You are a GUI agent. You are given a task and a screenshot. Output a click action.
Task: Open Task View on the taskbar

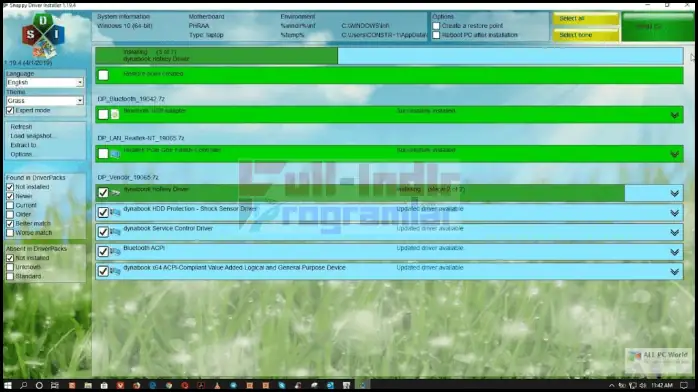tap(55, 385)
